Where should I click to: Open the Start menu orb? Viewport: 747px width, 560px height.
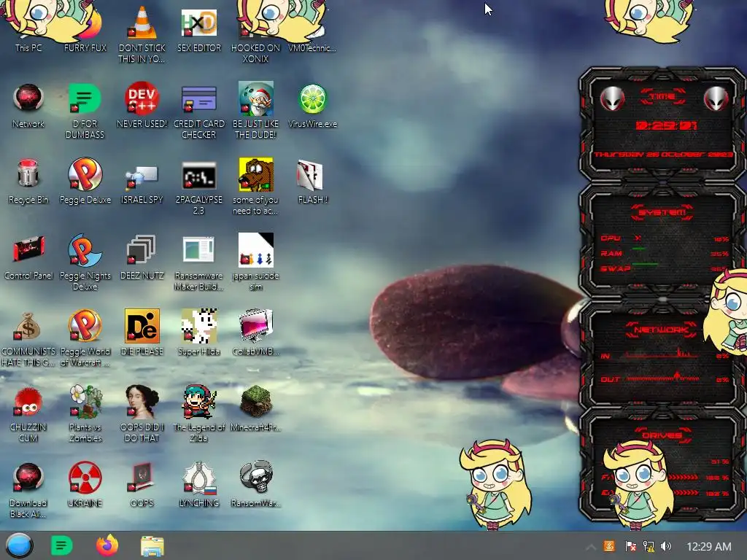tap(19, 545)
